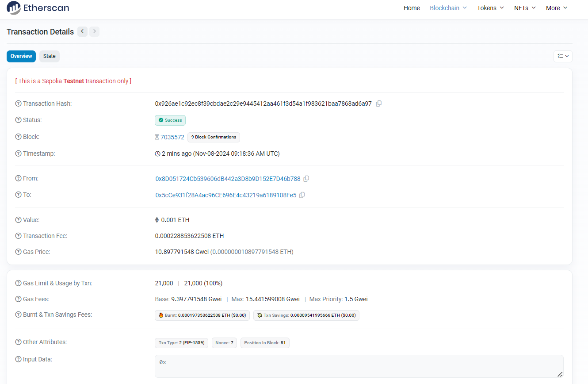This screenshot has height=384, width=588.
Task: Click help icon beside Input Data
Action: [18, 359]
